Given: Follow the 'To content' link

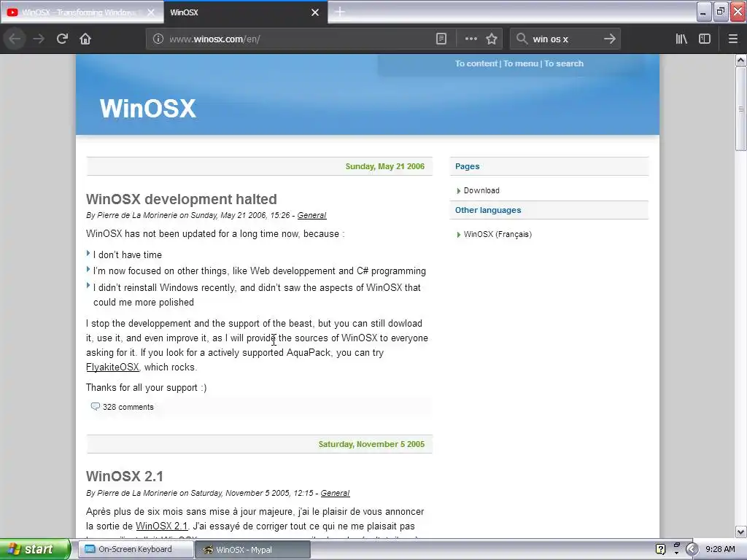Looking at the screenshot, I should tap(476, 63).
